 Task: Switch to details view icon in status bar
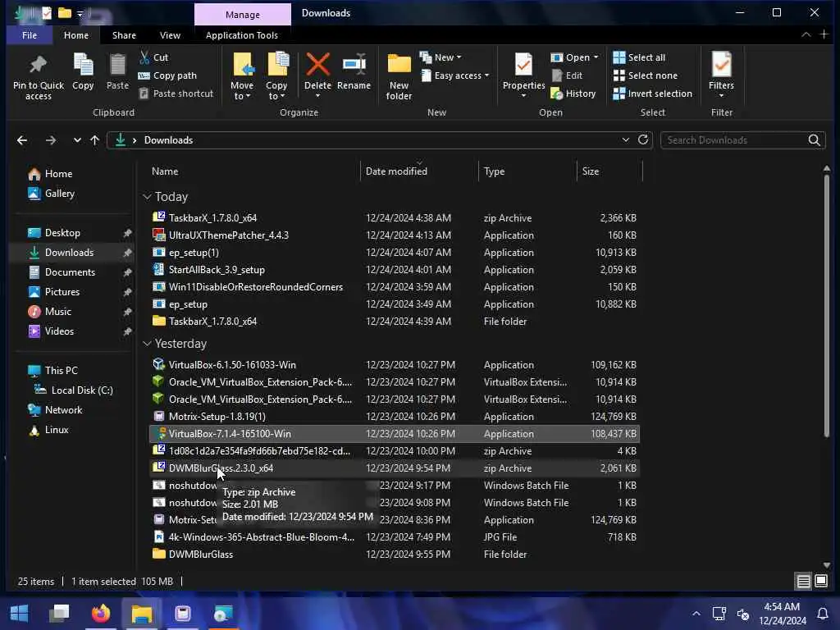click(803, 582)
